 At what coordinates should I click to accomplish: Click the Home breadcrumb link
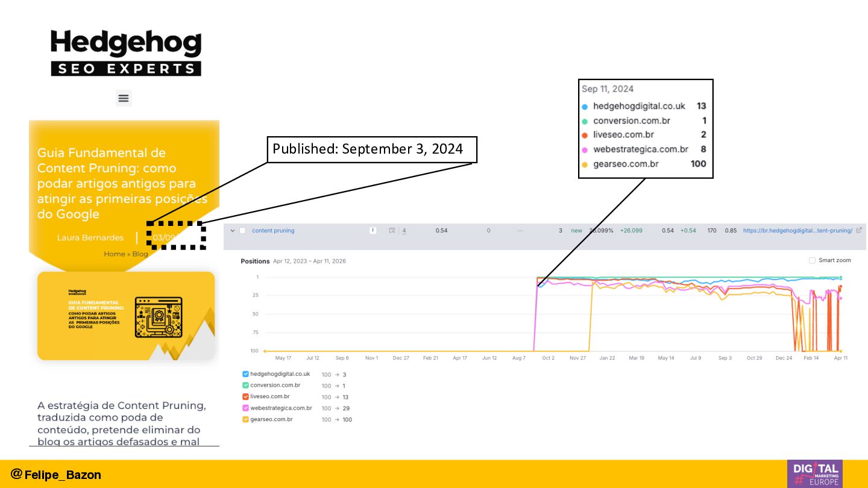(115, 254)
